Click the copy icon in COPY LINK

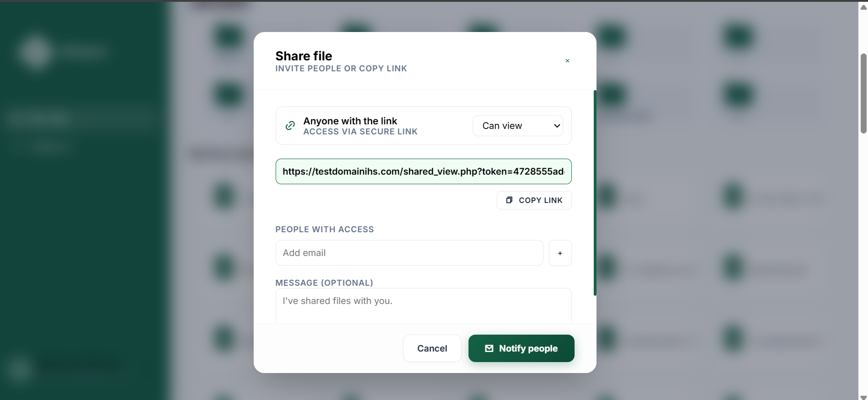click(x=509, y=200)
